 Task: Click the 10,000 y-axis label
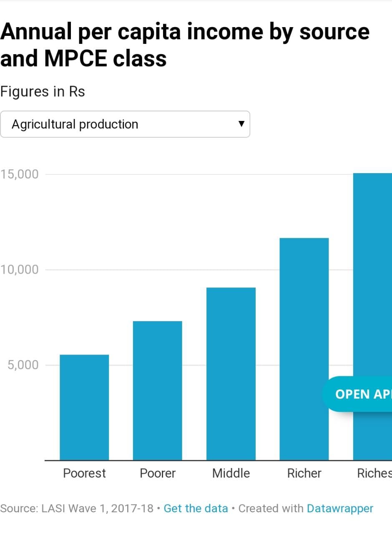(19, 270)
